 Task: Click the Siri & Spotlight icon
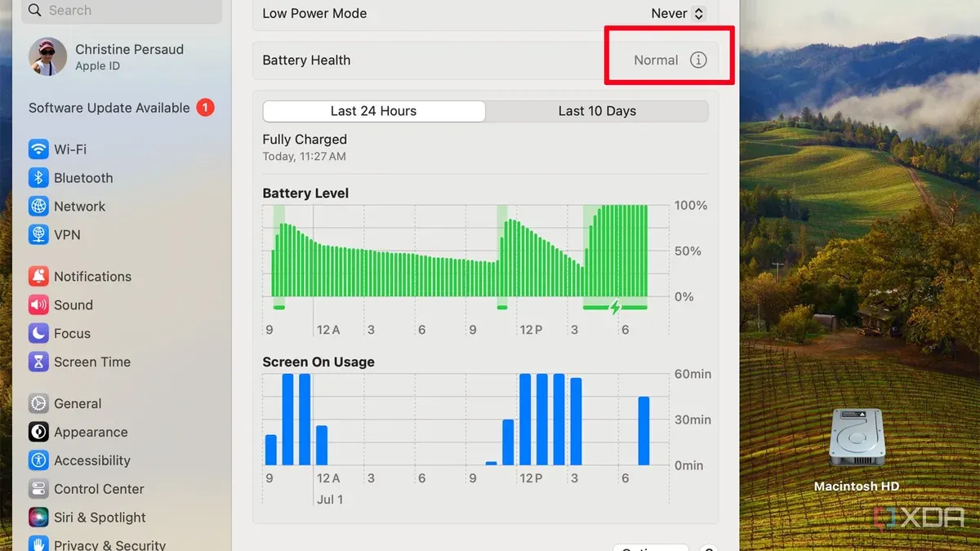(38, 518)
